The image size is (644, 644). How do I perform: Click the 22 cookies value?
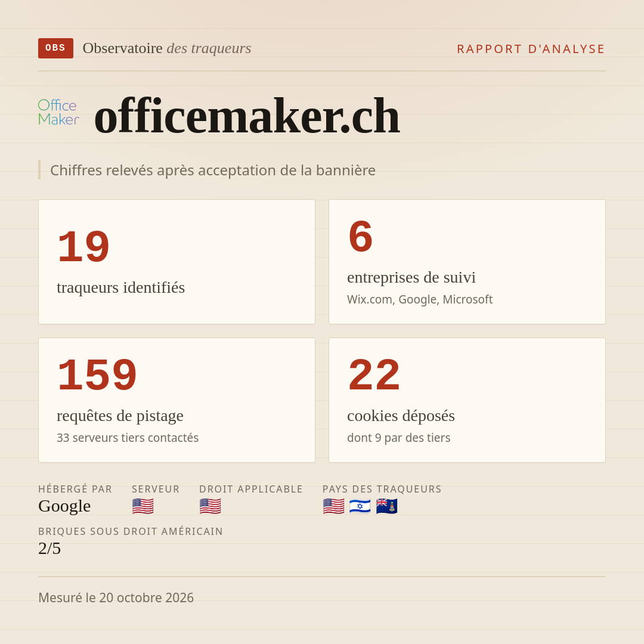click(x=374, y=374)
